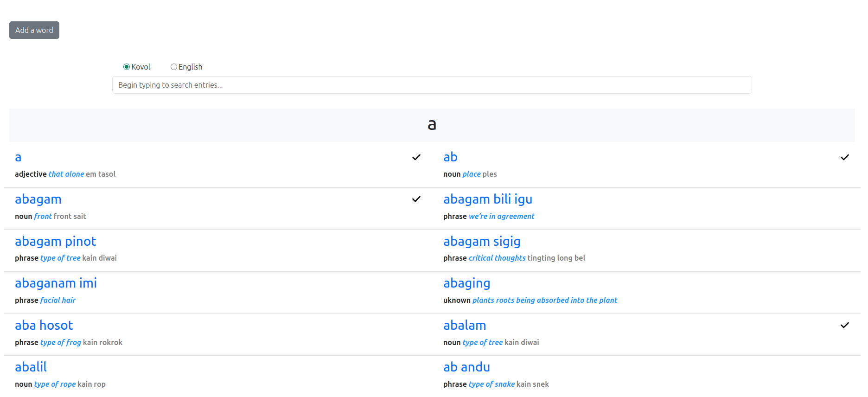The image size is (868, 397).
Task: Click the gloss text "that alone"
Action: [66, 174]
